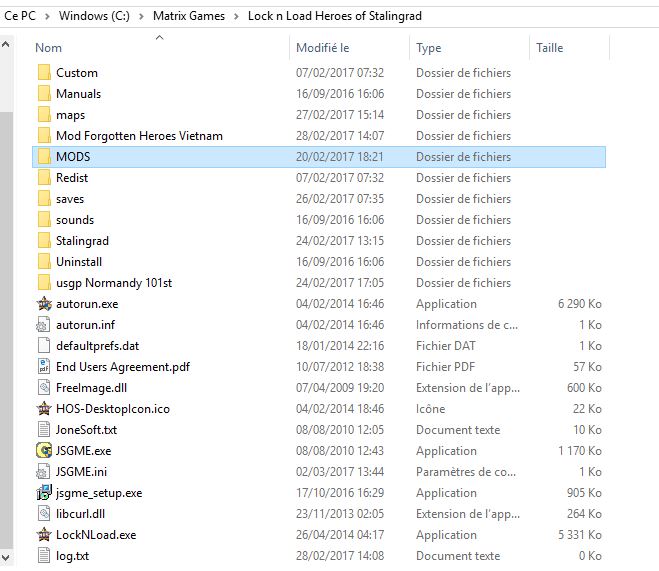Click the Redist folder icon
659x571 pixels.
click(44, 178)
